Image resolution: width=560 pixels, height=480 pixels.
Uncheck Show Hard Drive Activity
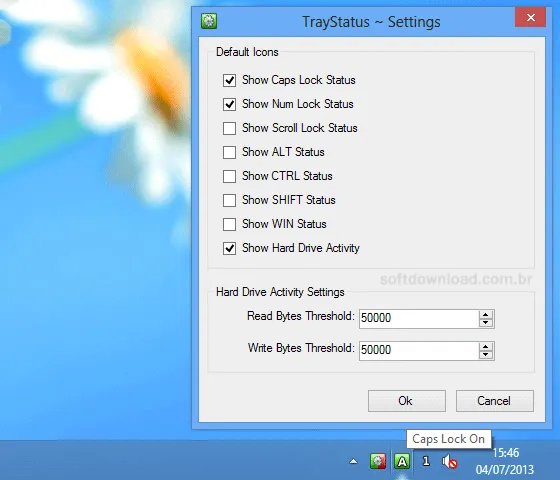point(229,248)
